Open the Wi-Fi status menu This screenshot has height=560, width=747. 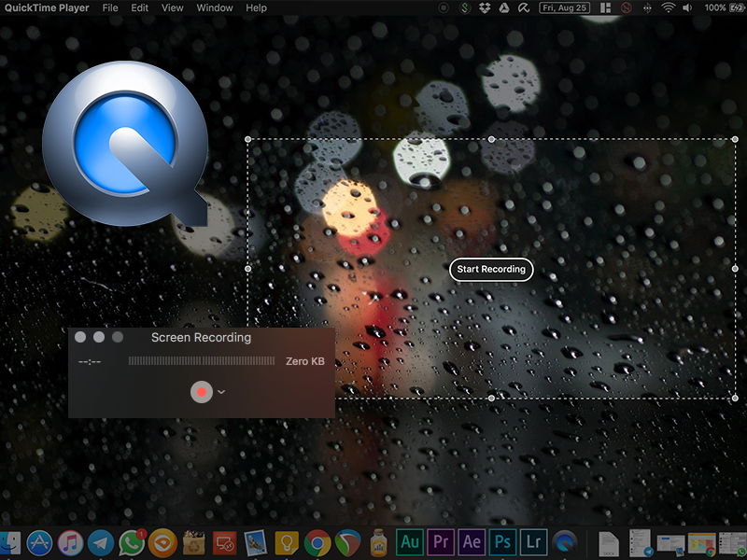(x=669, y=7)
